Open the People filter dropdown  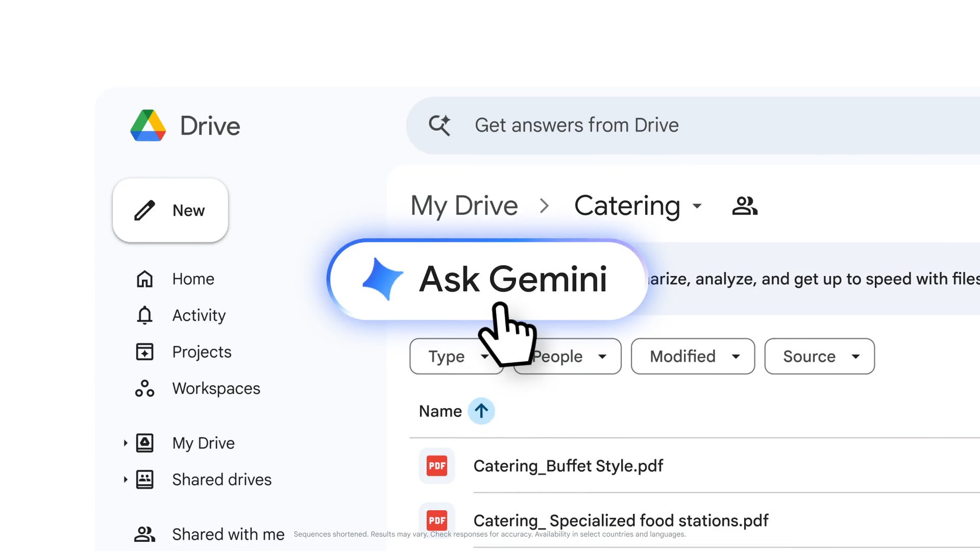point(568,356)
